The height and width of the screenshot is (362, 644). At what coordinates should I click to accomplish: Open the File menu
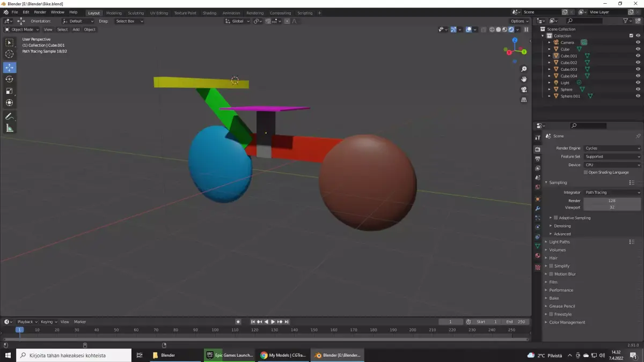pos(14,12)
